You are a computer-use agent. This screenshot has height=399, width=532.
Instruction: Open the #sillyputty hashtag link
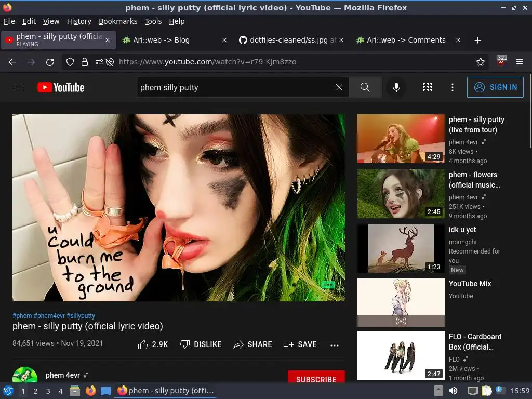(81, 315)
